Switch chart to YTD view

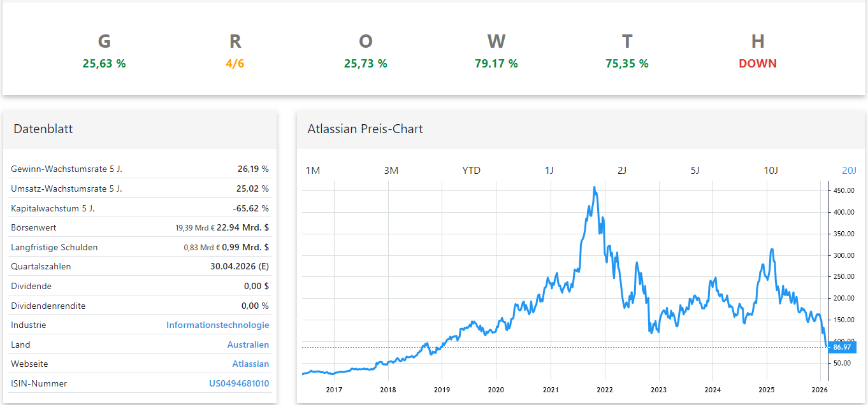470,170
